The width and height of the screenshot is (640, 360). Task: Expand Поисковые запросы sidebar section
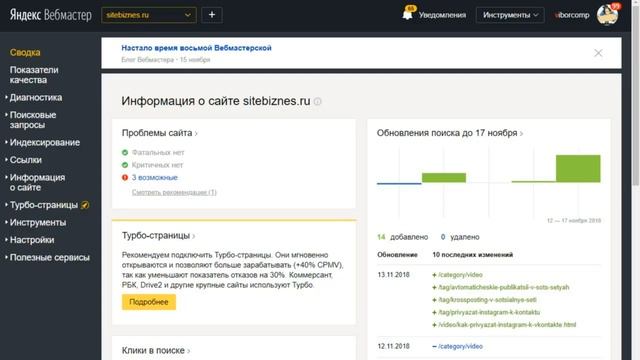pyautogui.click(x=33, y=120)
